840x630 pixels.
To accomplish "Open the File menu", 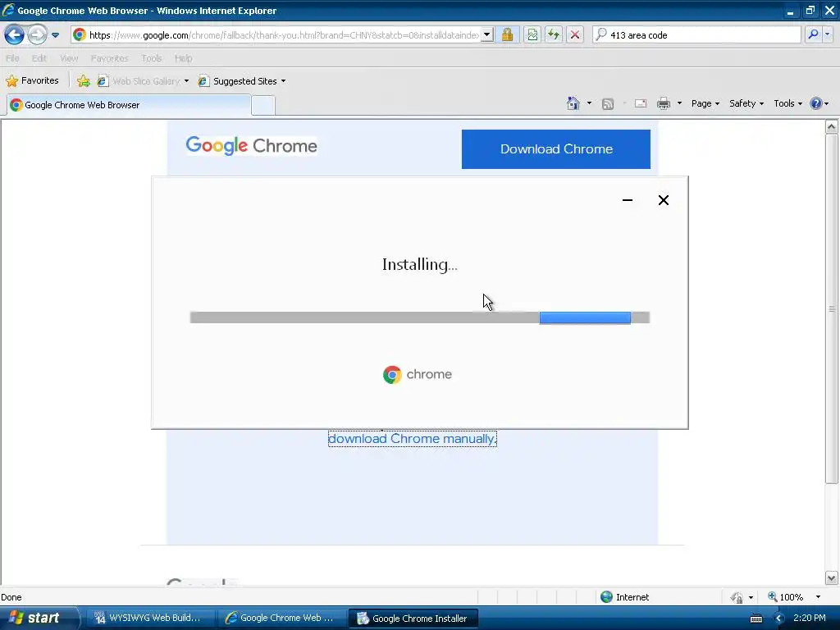I will pos(12,58).
